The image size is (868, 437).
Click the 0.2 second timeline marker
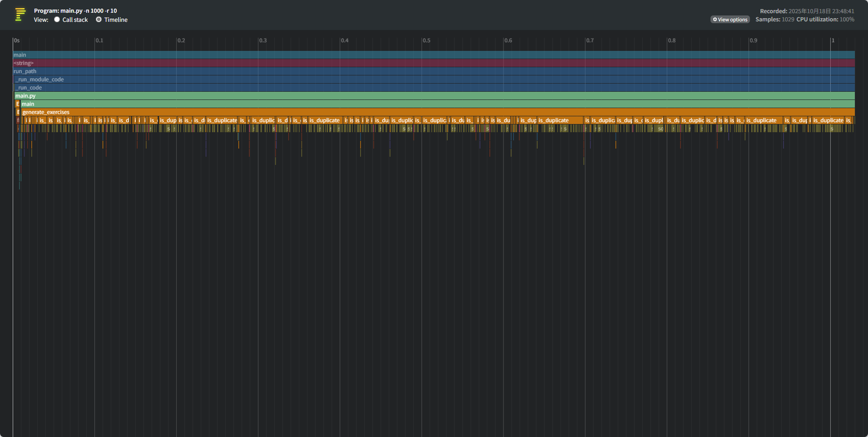click(x=181, y=40)
